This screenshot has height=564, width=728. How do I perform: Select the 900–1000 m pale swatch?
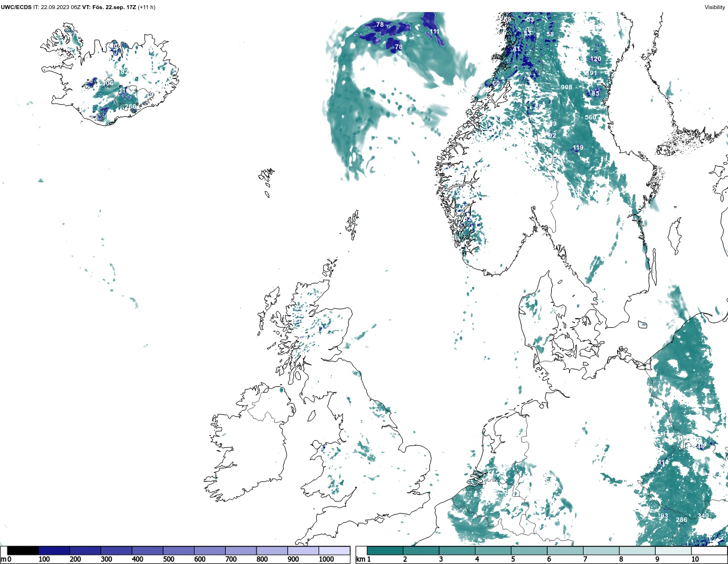click(303, 550)
